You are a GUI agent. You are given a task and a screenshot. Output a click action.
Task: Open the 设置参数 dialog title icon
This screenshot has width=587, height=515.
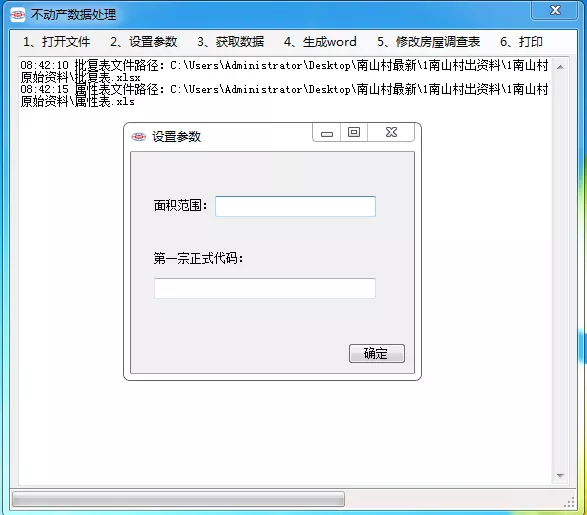pos(139,137)
